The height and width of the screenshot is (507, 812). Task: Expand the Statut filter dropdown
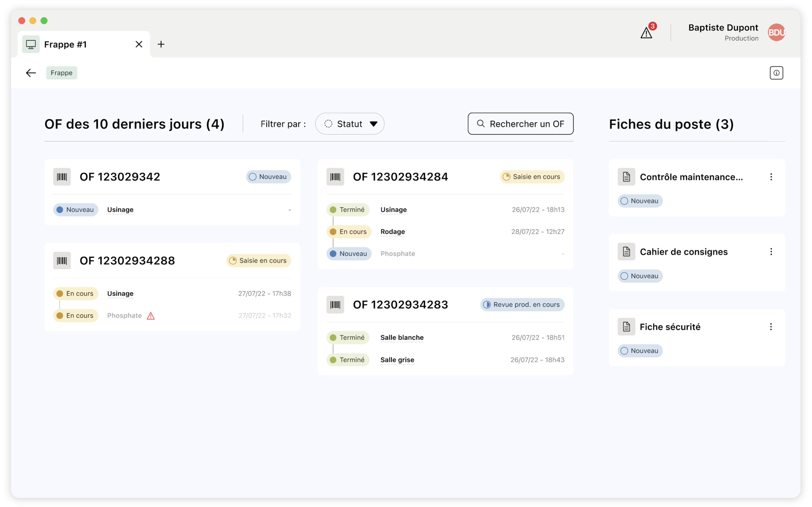click(350, 124)
